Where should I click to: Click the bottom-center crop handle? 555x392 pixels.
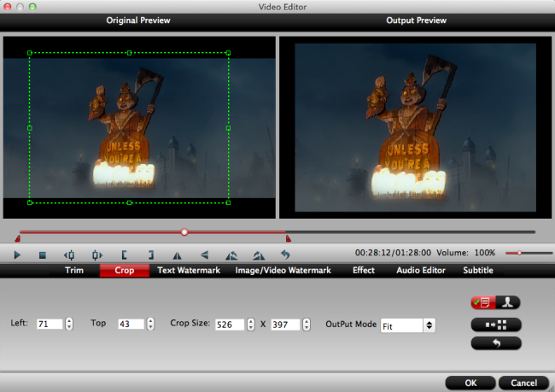coord(129,202)
